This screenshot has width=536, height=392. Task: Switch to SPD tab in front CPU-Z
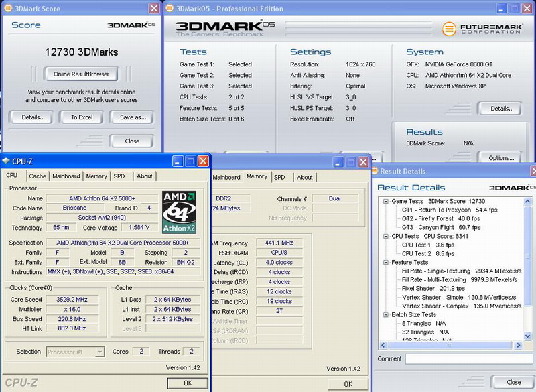pos(119,176)
